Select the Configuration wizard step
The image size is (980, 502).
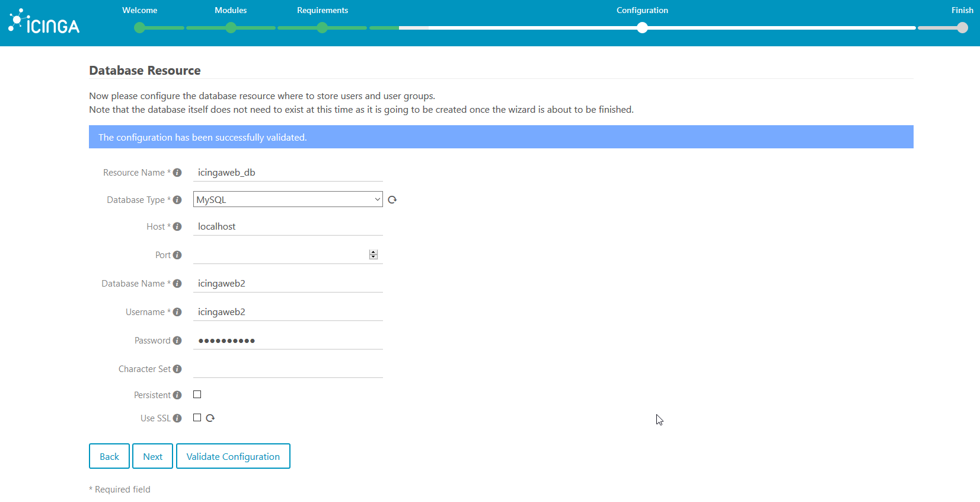(642, 10)
